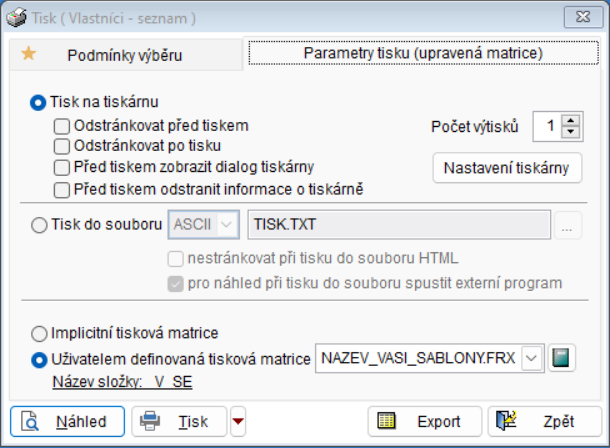Check Před tiskem odstranit informace o tiskárně
Screen dimensions: 610x448
(x=62, y=188)
